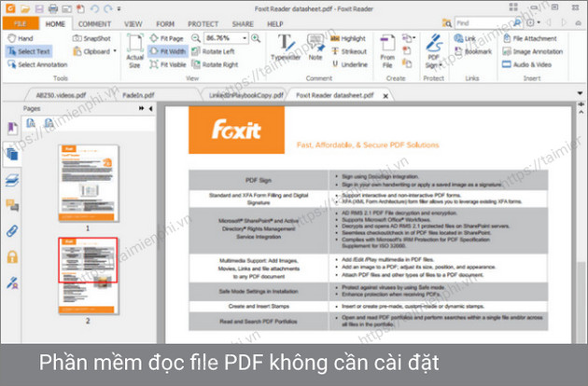The height and width of the screenshot is (386, 588).
Task: Apply the Underline markup tool
Action: tap(349, 64)
